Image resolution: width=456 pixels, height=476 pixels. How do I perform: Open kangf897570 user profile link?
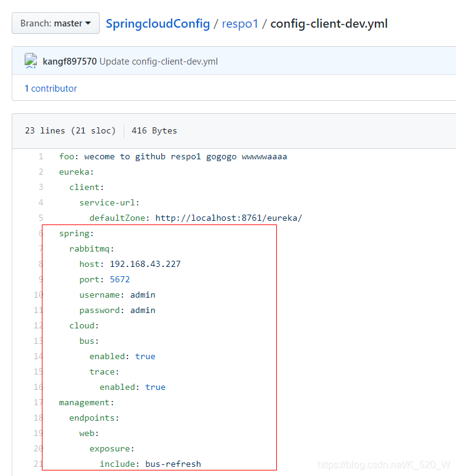(70, 61)
